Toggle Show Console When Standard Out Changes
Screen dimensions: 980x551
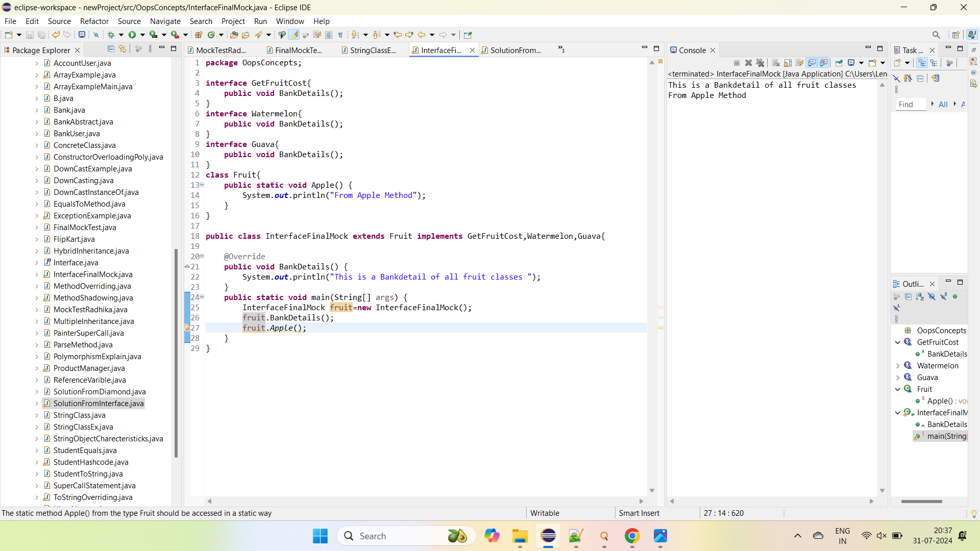(x=812, y=63)
